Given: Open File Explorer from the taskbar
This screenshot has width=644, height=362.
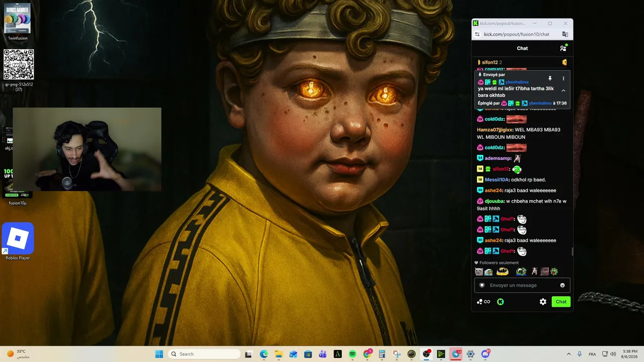Looking at the screenshot, I should coord(278,354).
